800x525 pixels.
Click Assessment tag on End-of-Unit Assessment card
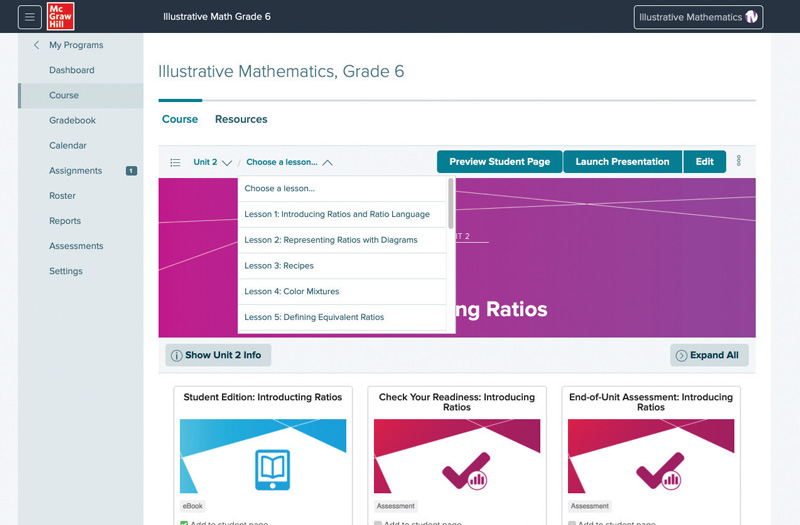(589, 506)
